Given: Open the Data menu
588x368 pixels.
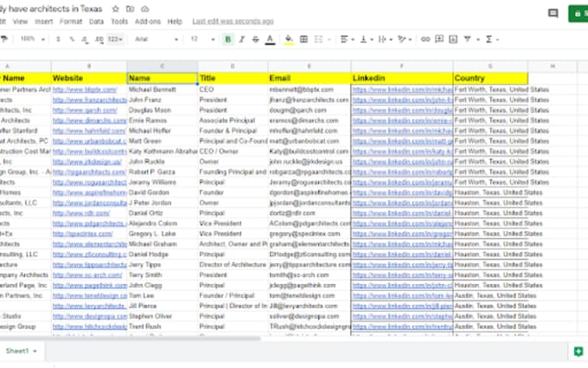Looking at the screenshot, I should click(x=96, y=22).
